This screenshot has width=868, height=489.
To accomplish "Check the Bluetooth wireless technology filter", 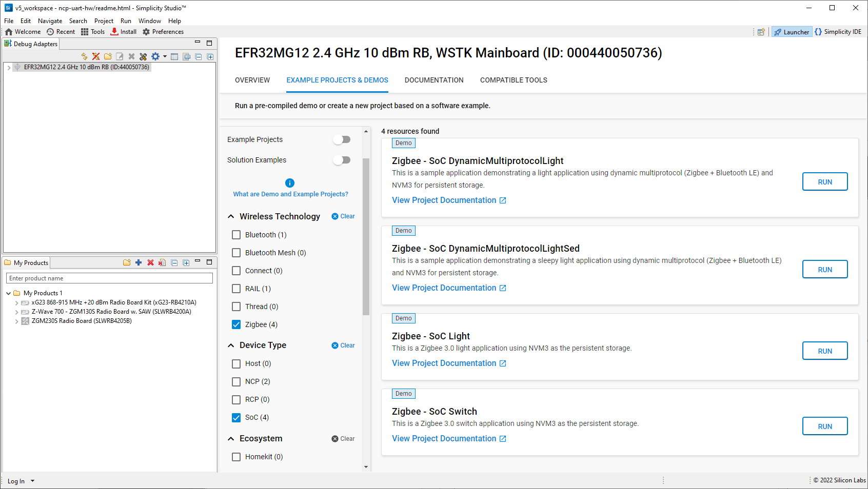I will tap(236, 235).
